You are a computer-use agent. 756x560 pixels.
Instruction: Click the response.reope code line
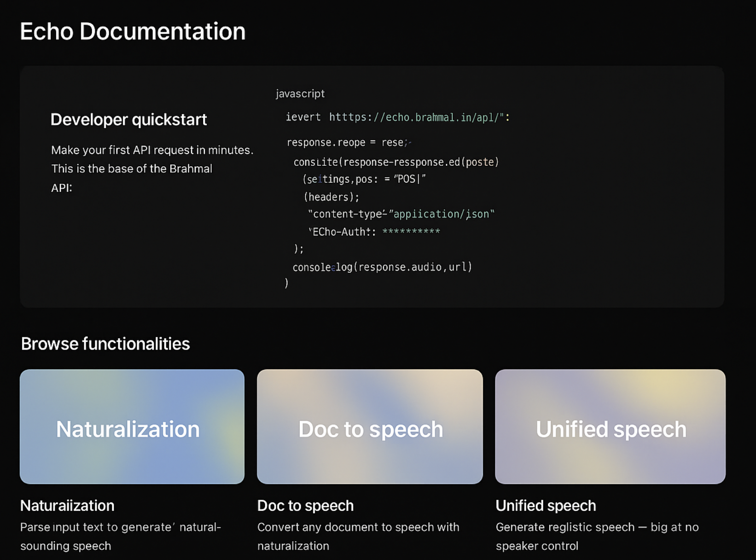click(348, 143)
